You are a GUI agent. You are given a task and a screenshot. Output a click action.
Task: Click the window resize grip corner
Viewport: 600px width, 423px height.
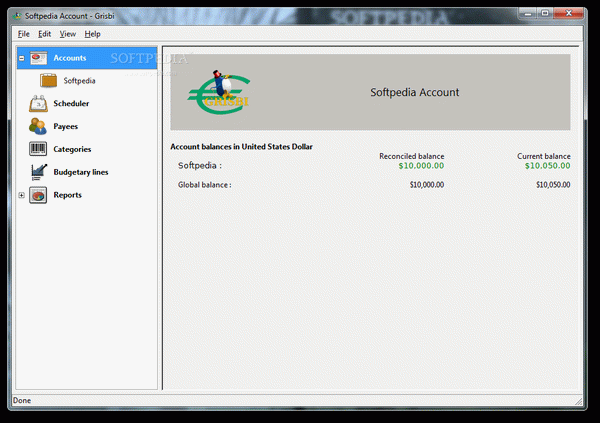point(578,401)
